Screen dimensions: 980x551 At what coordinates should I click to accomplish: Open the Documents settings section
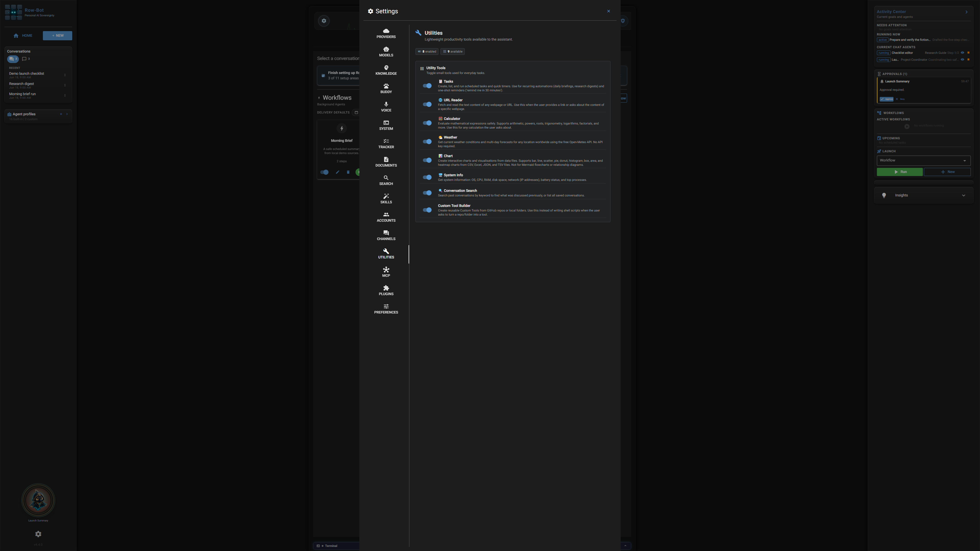click(386, 162)
